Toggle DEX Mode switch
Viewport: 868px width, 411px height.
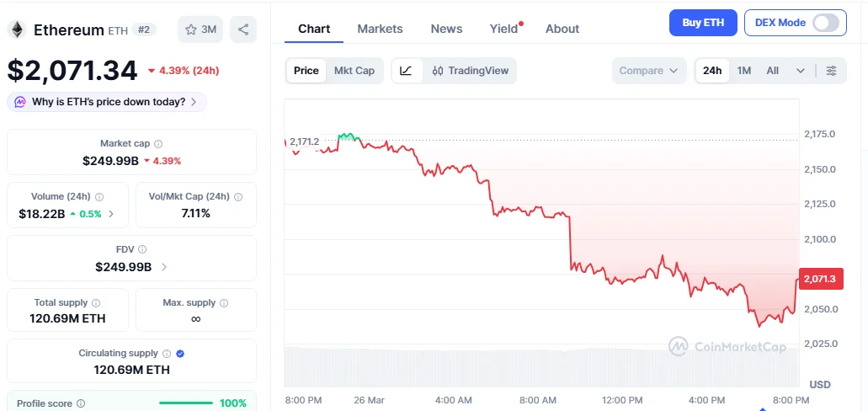tap(825, 23)
